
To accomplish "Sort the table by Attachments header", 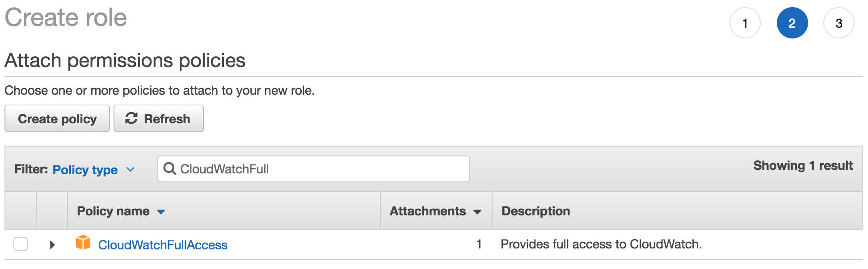I will [x=428, y=211].
